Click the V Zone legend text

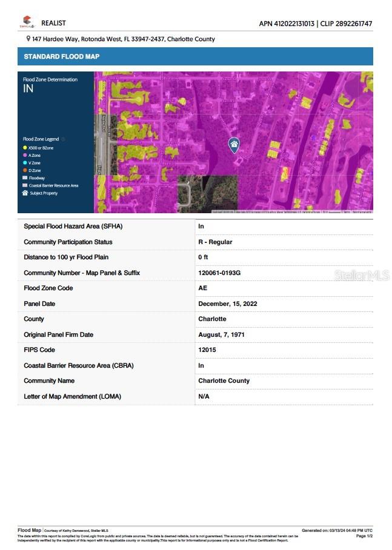click(x=35, y=163)
